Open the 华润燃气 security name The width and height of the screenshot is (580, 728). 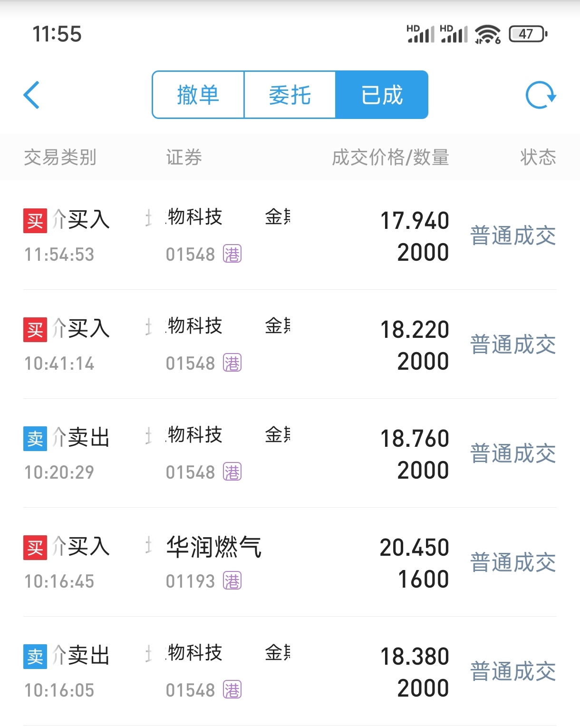pyautogui.click(x=214, y=547)
